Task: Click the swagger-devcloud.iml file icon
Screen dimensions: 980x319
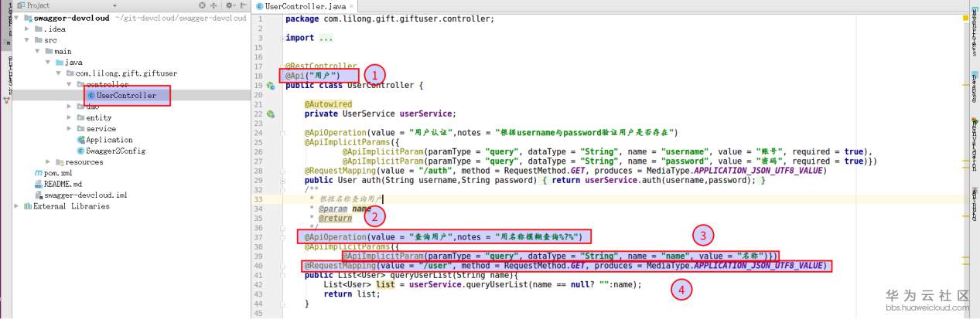Action: click(x=38, y=195)
